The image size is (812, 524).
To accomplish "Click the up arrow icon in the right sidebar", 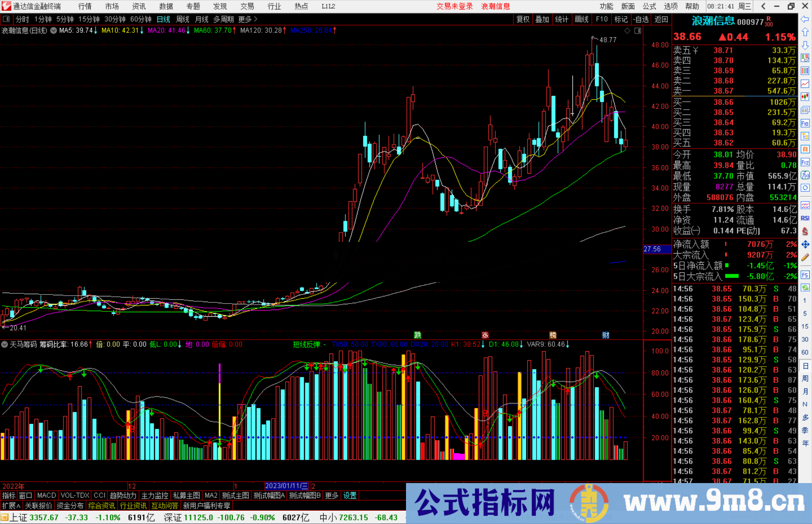I will click(x=805, y=32).
